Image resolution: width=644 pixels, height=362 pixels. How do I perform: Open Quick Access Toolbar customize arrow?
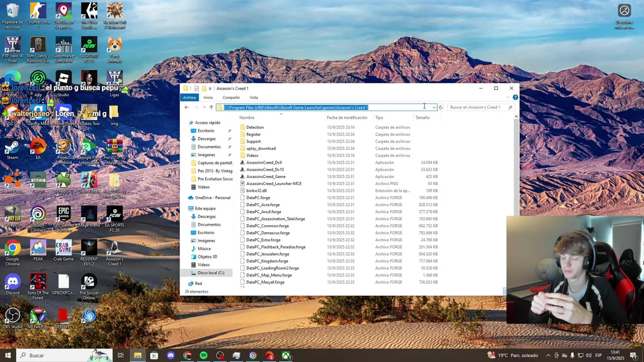[x=210, y=88]
